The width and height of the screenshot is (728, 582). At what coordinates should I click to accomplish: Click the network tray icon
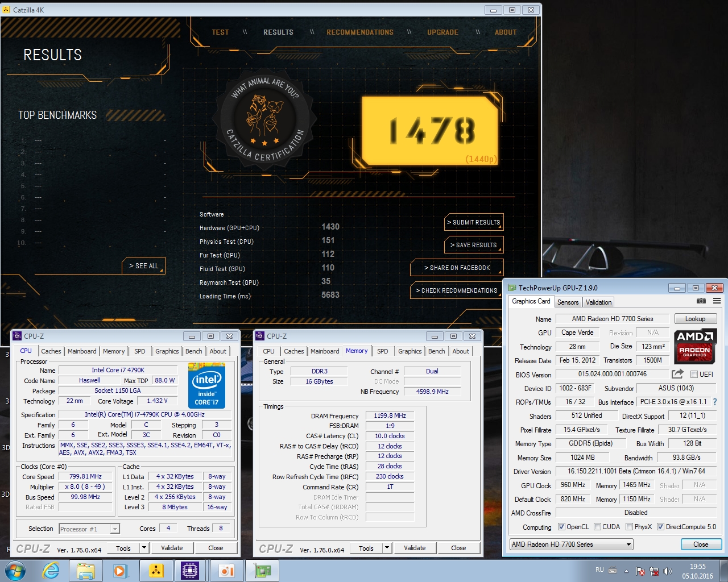click(654, 571)
